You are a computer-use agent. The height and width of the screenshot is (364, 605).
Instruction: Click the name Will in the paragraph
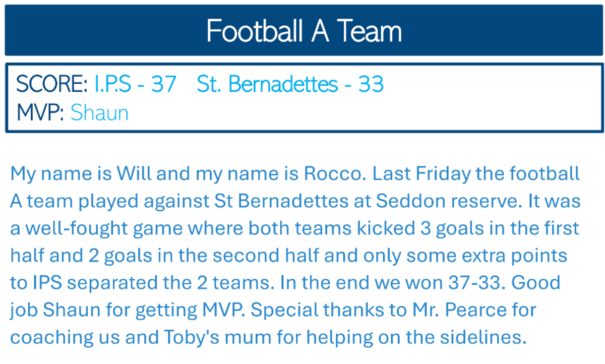[134, 174]
